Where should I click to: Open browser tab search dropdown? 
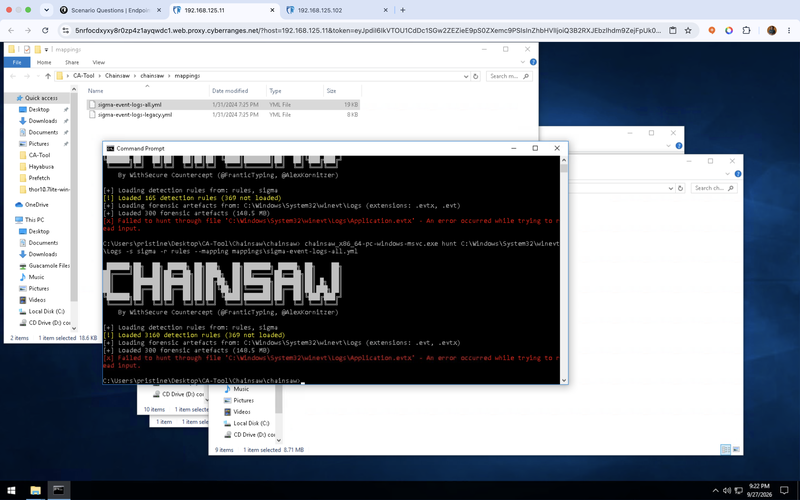(46, 10)
